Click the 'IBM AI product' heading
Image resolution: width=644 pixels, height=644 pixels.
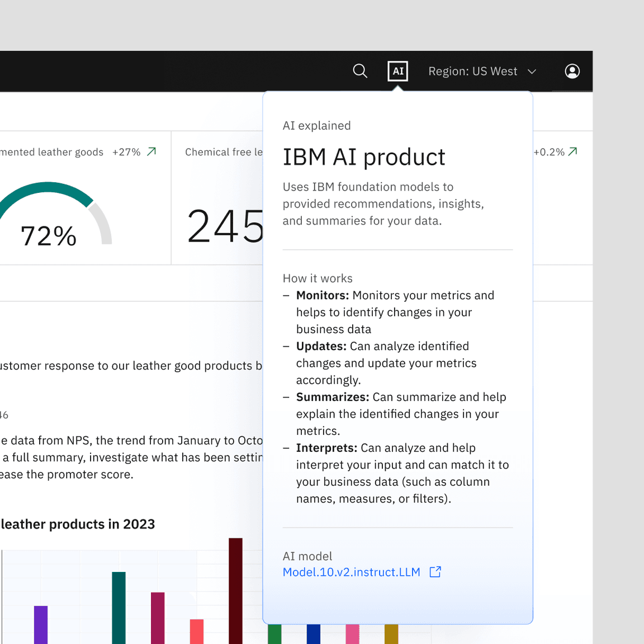pyautogui.click(x=364, y=157)
